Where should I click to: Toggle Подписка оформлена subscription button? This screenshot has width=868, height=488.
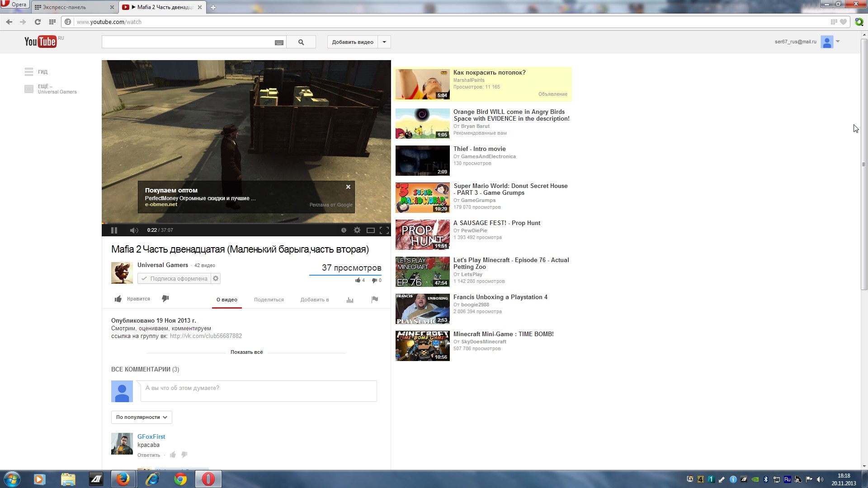175,279
